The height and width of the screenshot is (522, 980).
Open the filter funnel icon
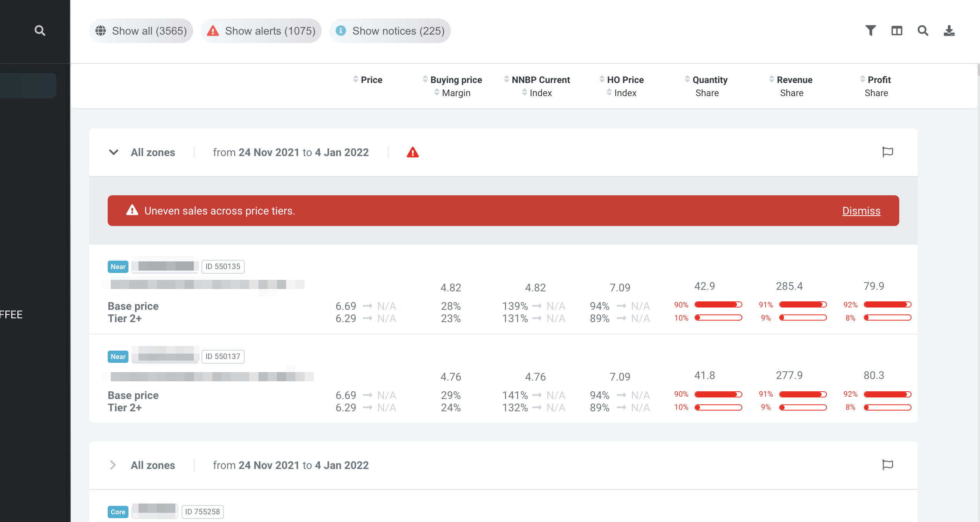pos(871,30)
